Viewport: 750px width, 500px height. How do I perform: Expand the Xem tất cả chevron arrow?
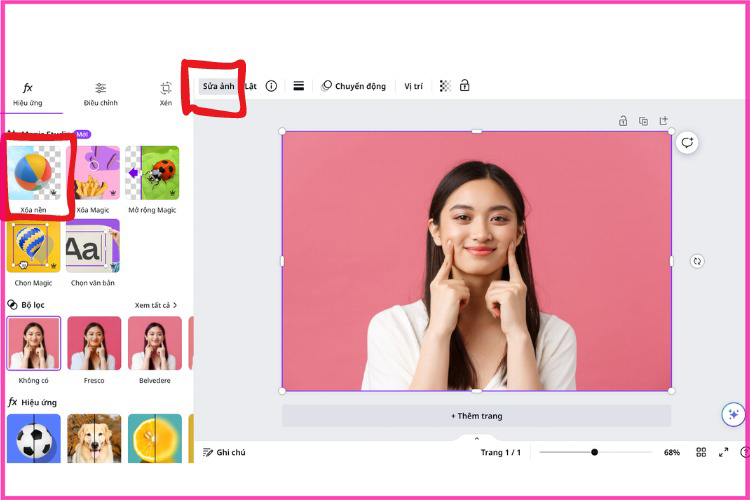(175, 305)
